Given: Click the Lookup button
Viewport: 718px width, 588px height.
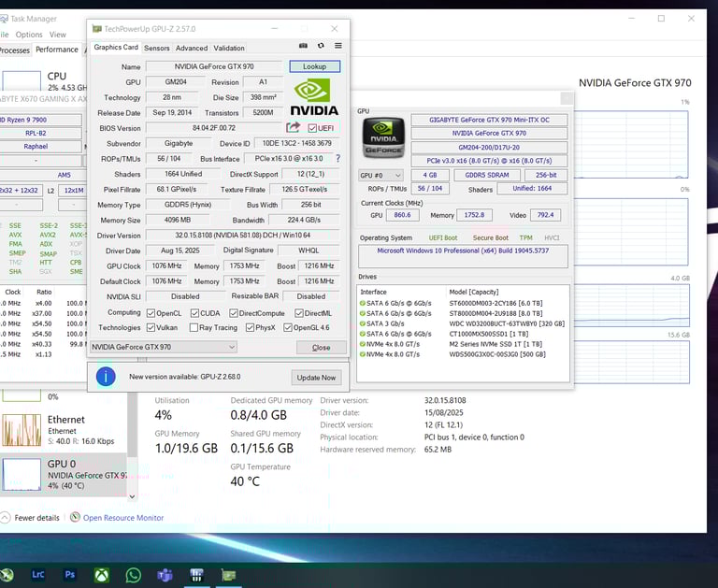Looking at the screenshot, I should point(314,66).
